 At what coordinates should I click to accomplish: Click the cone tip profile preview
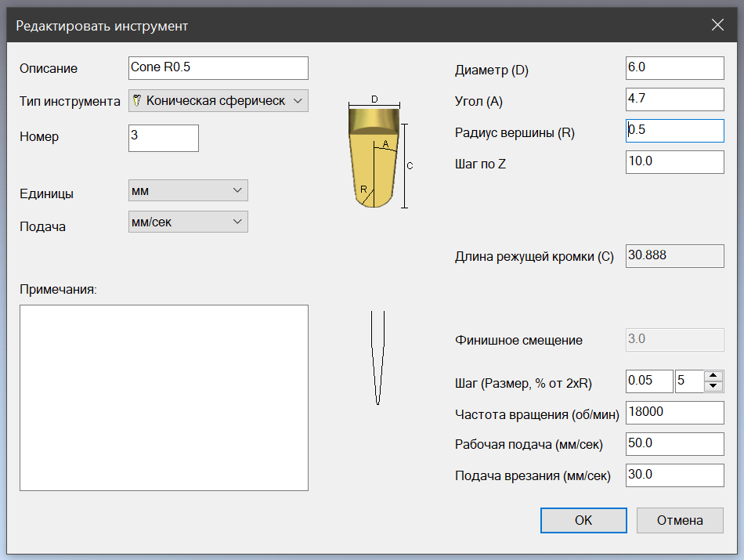(377, 357)
